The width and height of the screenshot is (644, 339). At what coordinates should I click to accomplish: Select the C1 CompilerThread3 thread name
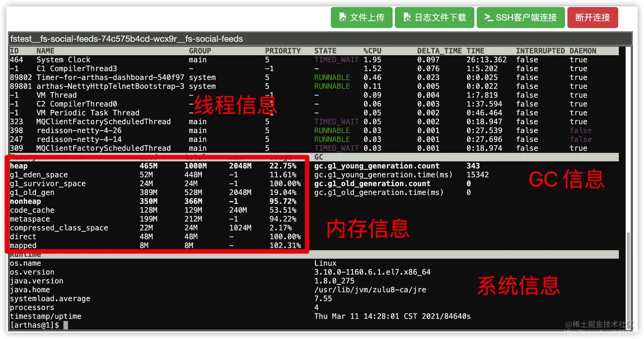pyautogui.click(x=77, y=69)
